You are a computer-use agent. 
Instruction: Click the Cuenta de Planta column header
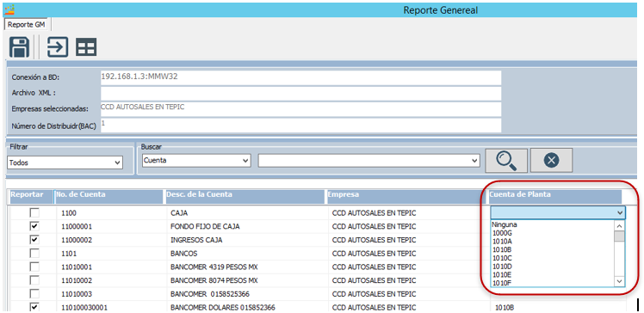[x=554, y=197]
